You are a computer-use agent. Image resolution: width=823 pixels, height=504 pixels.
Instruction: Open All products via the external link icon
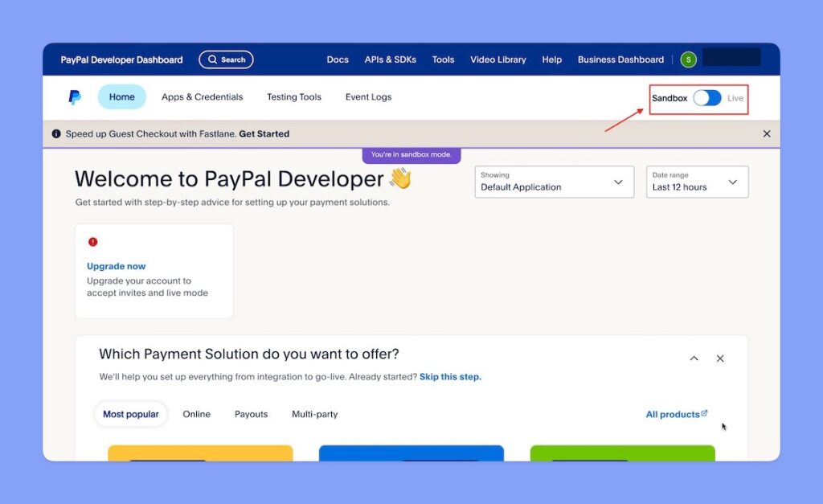(x=704, y=413)
